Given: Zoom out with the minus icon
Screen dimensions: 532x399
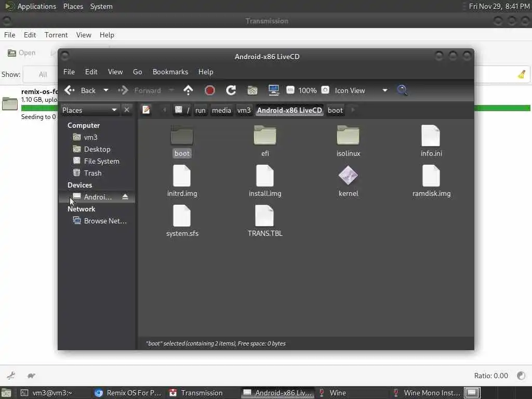Looking at the screenshot, I should (x=290, y=90).
